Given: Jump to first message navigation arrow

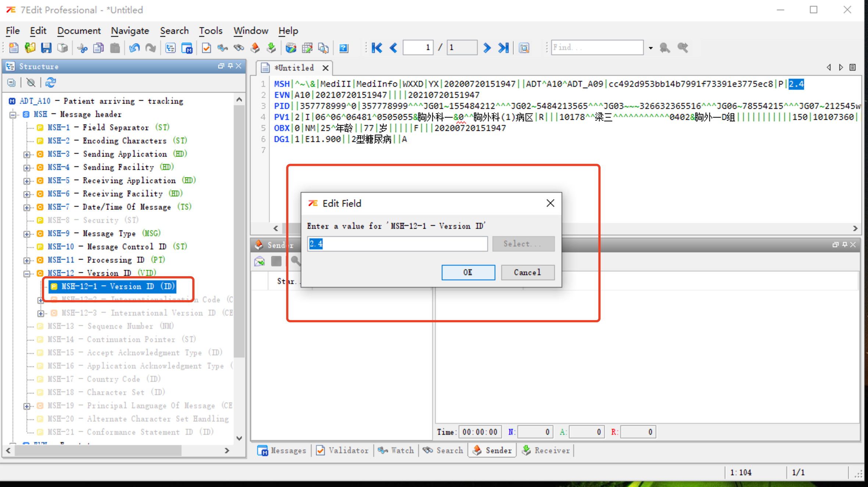Looking at the screenshot, I should pyautogui.click(x=377, y=48).
